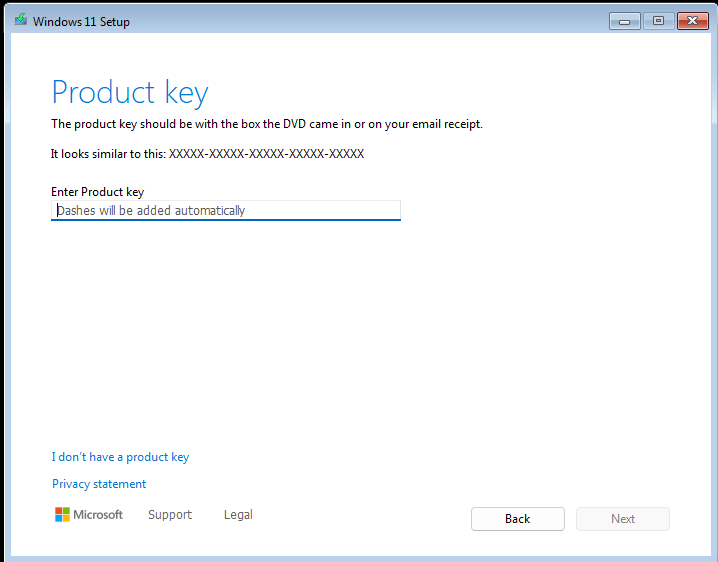Click the Microsoft four-color logo
Image resolution: width=718 pixels, height=562 pixels.
[62, 514]
